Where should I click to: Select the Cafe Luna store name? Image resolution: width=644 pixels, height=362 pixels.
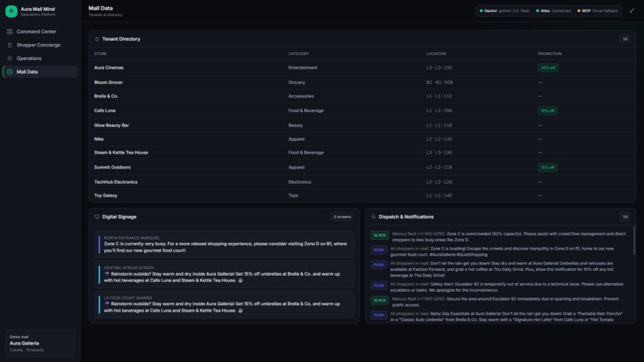[x=105, y=110]
